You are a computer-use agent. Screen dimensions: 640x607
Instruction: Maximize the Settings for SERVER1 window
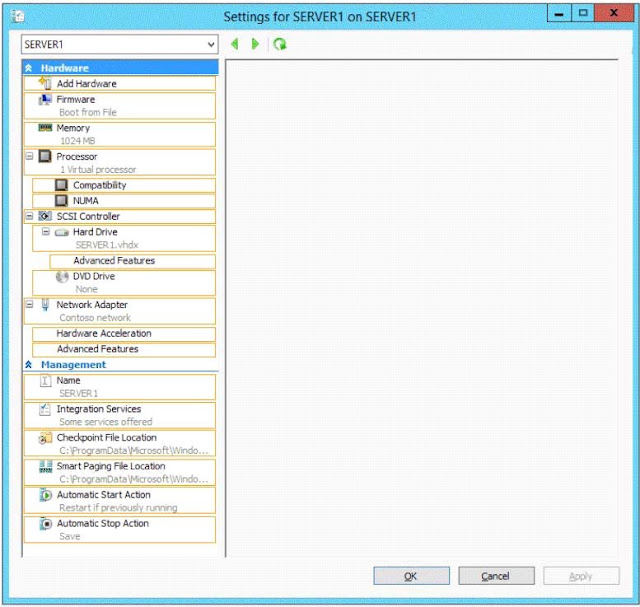583,13
